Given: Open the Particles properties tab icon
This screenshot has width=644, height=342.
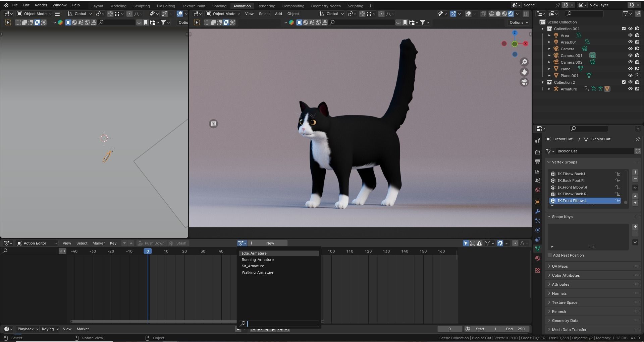Looking at the screenshot, I should (538, 221).
